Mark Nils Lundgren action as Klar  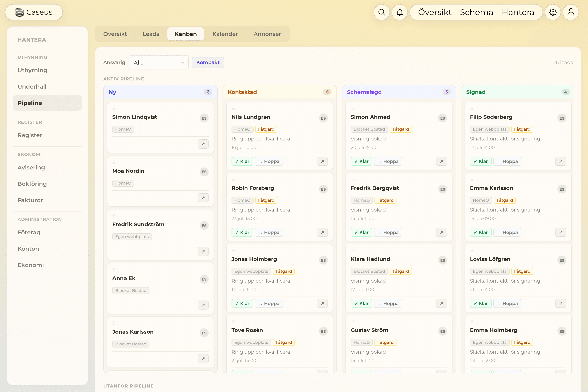tap(242, 161)
